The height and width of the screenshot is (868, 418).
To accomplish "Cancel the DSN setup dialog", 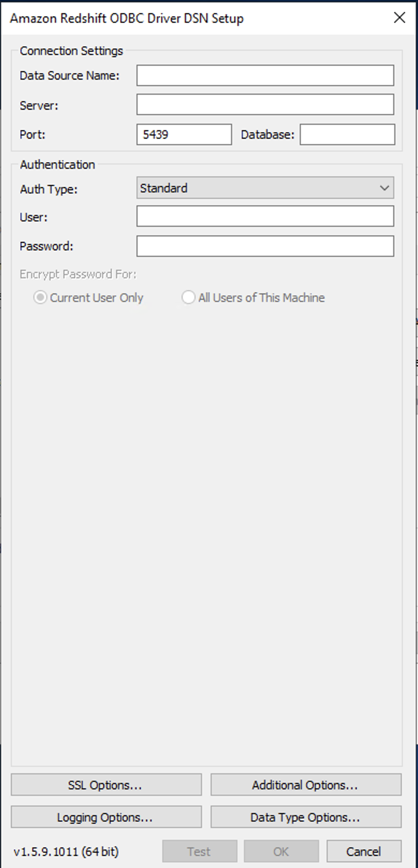I will [x=364, y=851].
